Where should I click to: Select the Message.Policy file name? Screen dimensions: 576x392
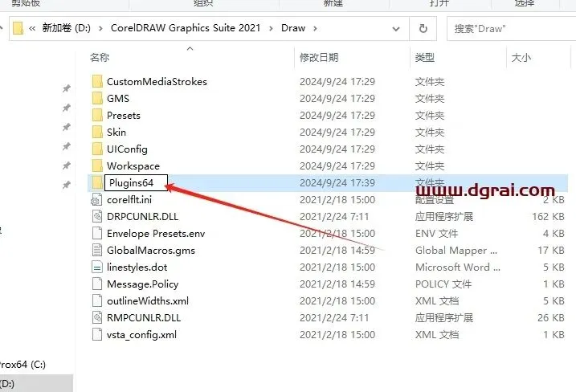point(142,284)
